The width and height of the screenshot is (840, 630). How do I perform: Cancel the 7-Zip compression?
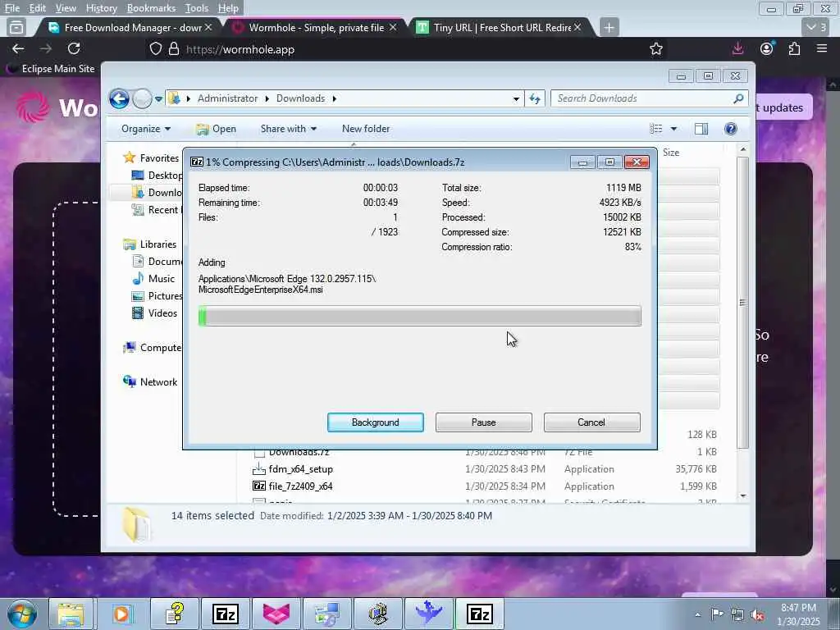(x=591, y=422)
